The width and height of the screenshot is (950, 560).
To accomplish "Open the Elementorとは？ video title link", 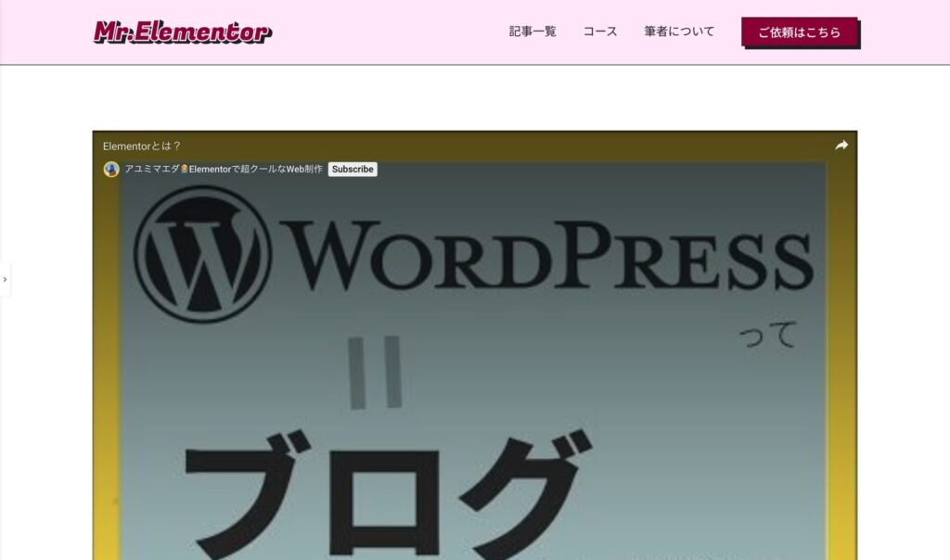I will (x=142, y=146).
